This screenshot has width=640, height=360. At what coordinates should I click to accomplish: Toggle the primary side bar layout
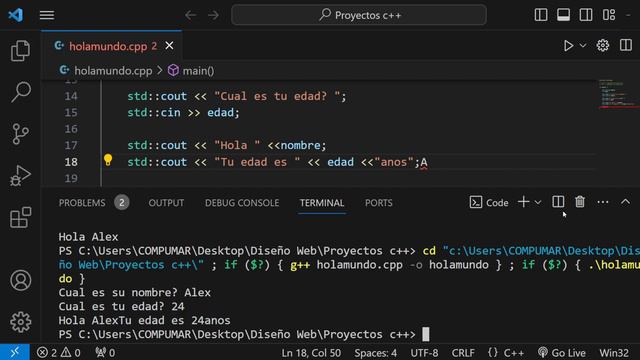(541, 15)
